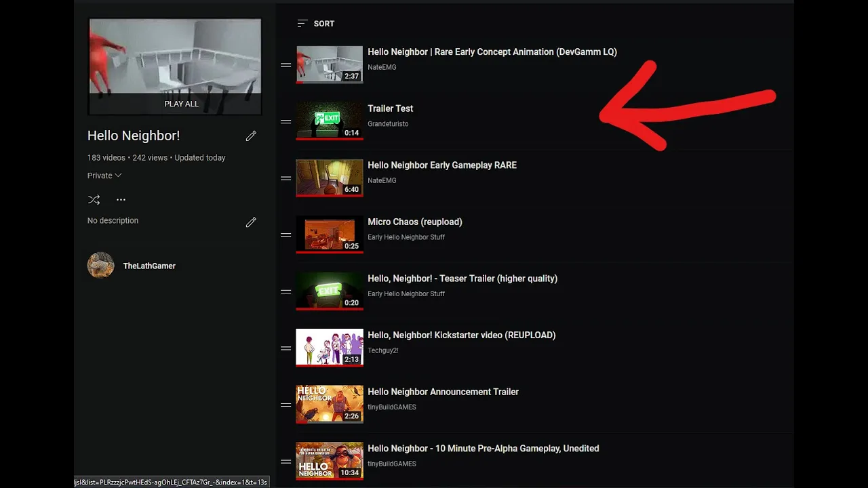Grab drag handle beside 10 Minute Pre-Alpha Gameplay
The width and height of the screenshot is (868, 488).
coord(286,462)
